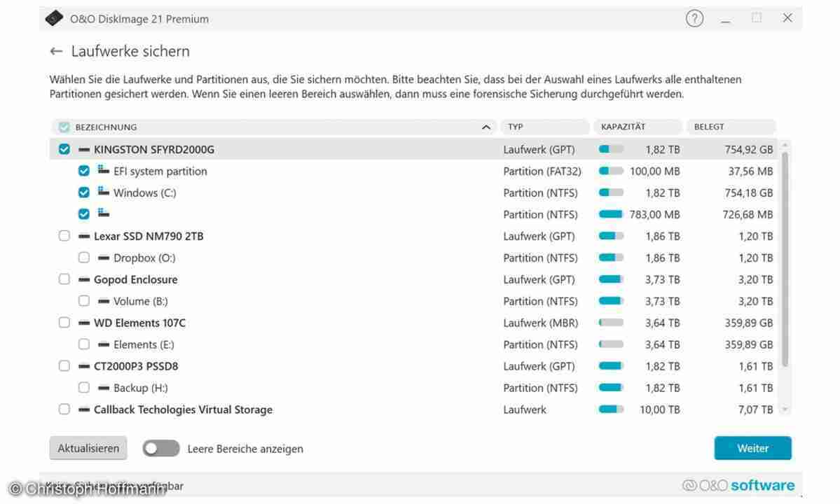Image resolution: width=840 pixels, height=504 pixels.
Task: Open the help question mark icon
Action: pyautogui.click(x=694, y=18)
